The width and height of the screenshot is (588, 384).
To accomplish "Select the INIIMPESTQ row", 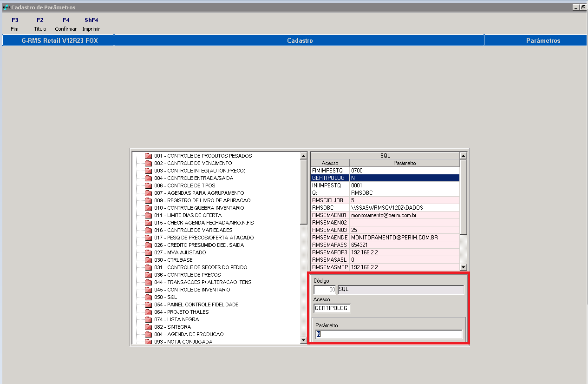I will [385, 185].
